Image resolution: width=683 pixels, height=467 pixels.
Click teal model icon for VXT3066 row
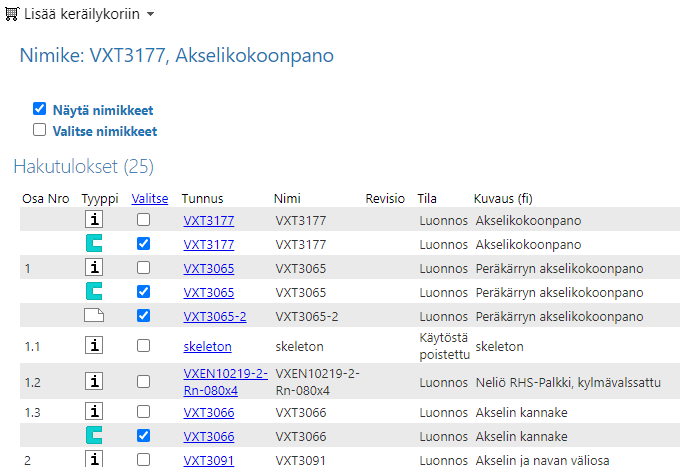pos(94,436)
